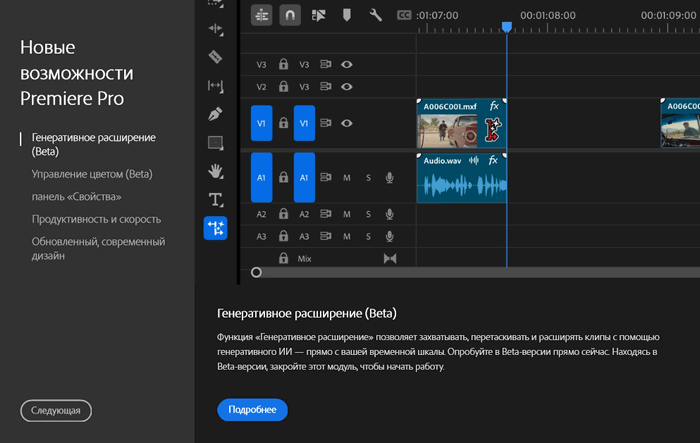Solo track A2 with S button
Viewport: 700px width, 443px height.
click(x=368, y=214)
